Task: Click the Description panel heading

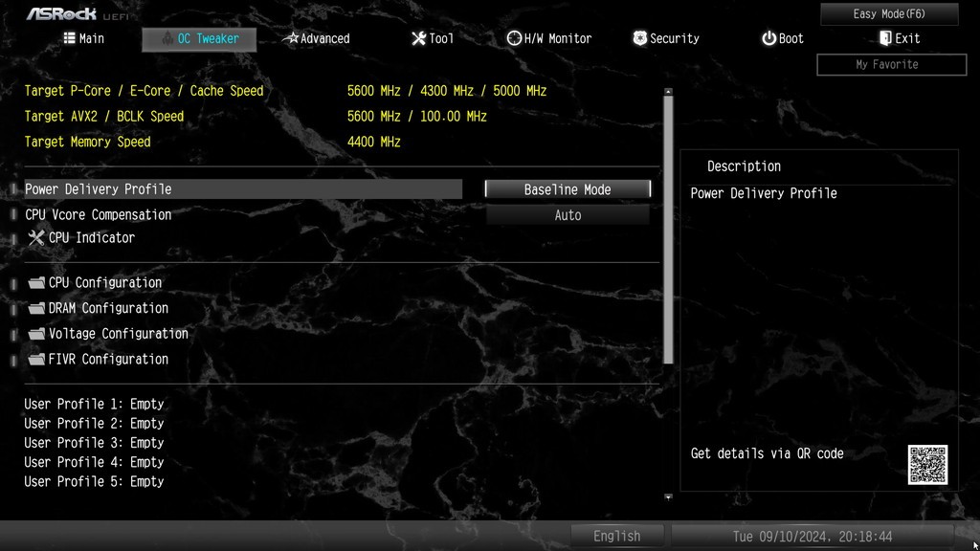Action: [744, 166]
